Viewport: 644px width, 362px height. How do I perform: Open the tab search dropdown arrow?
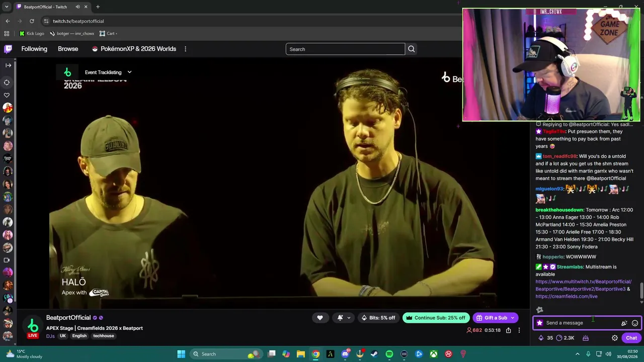pyautogui.click(x=7, y=7)
